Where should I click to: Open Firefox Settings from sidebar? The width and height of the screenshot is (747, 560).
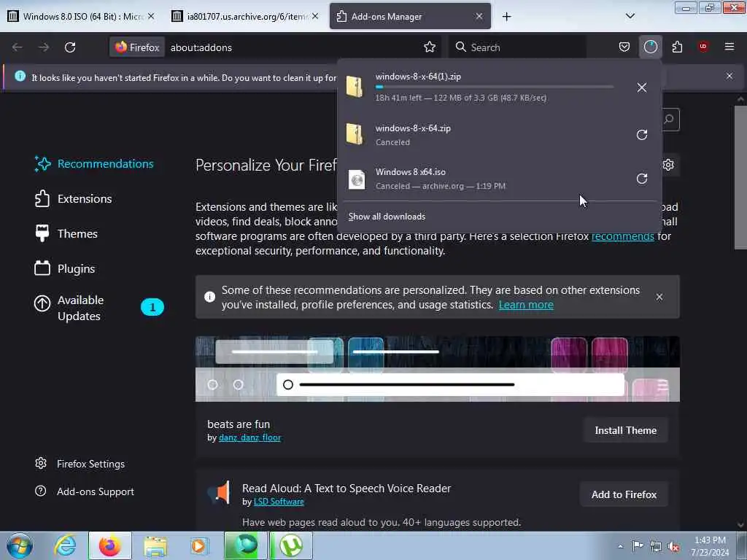tap(80, 464)
